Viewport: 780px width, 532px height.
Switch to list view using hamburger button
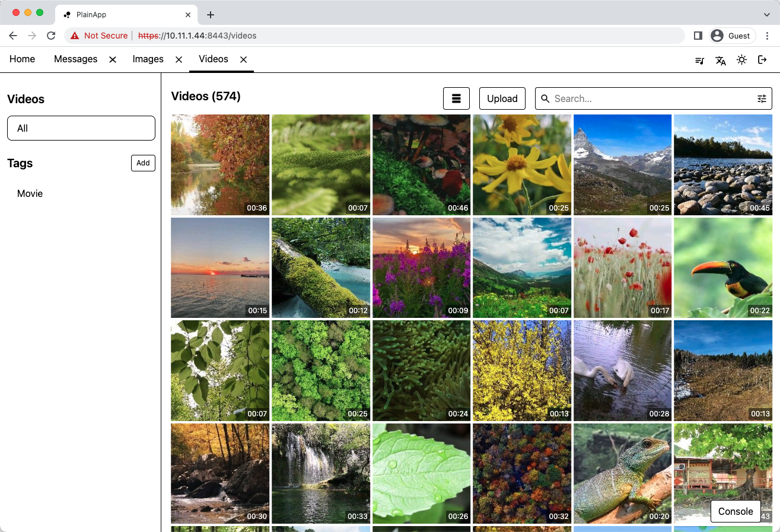tap(456, 98)
